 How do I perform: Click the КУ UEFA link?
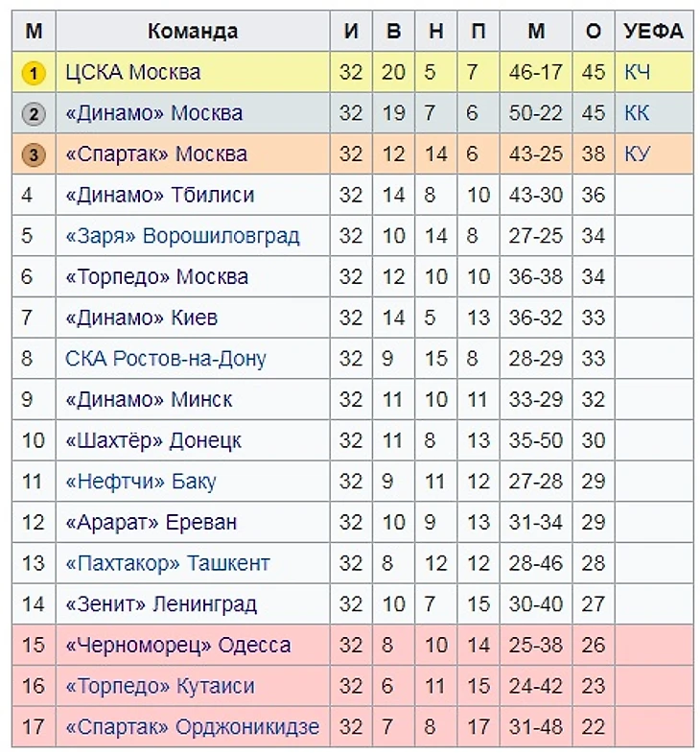(636, 154)
